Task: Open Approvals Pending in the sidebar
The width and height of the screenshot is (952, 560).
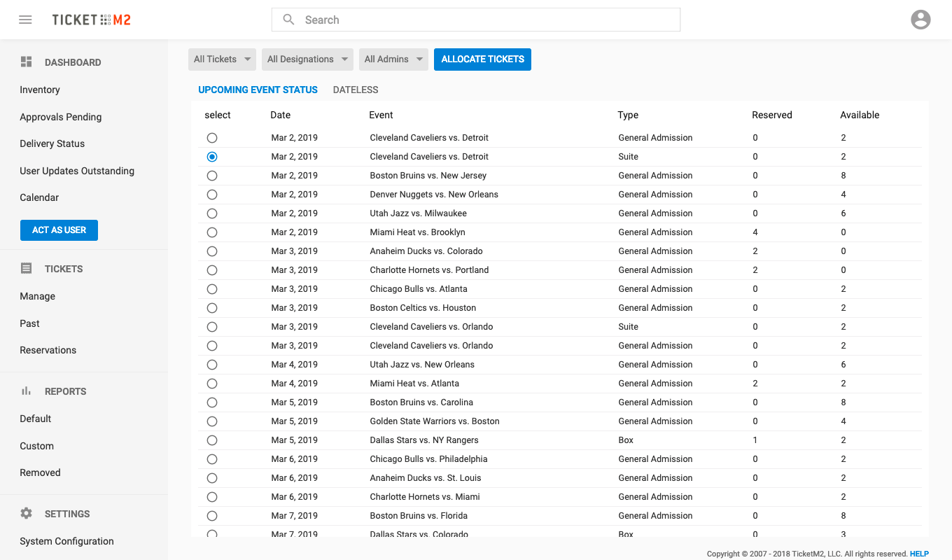Action: pos(61,117)
